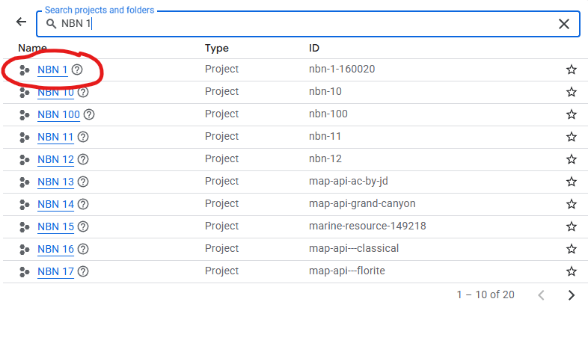The image size is (588, 364).
Task: Click the help icon beside NBN 17
Action: (x=83, y=271)
